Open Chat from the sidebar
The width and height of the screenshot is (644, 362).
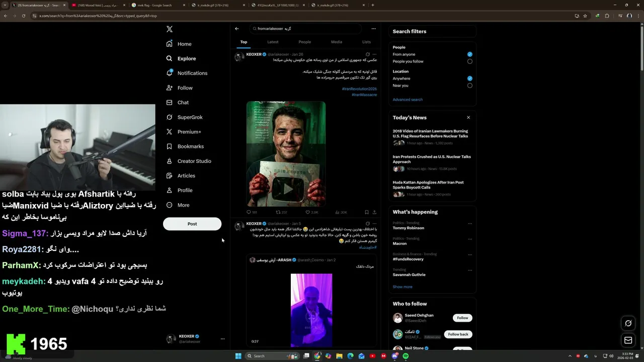[x=177, y=102]
